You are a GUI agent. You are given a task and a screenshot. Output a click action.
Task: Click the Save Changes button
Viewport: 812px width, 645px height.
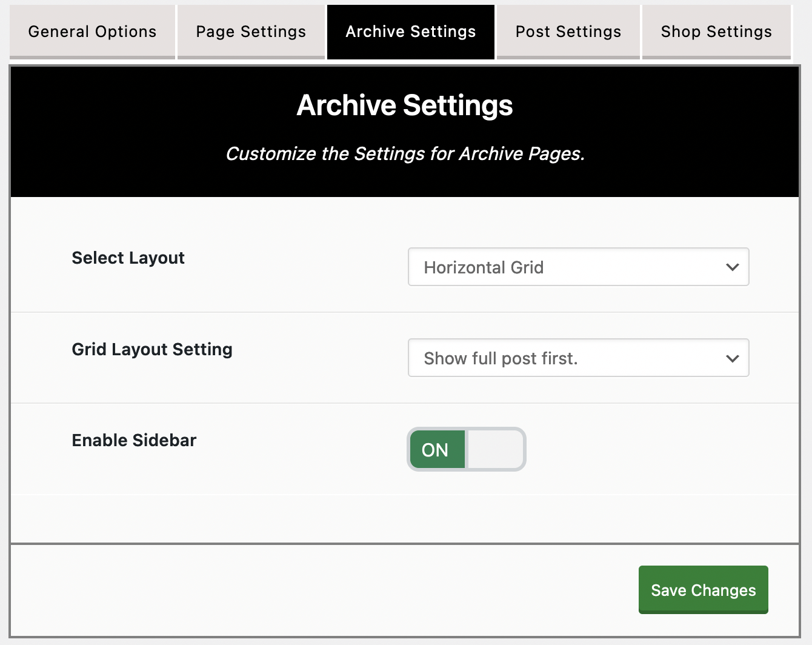(703, 590)
